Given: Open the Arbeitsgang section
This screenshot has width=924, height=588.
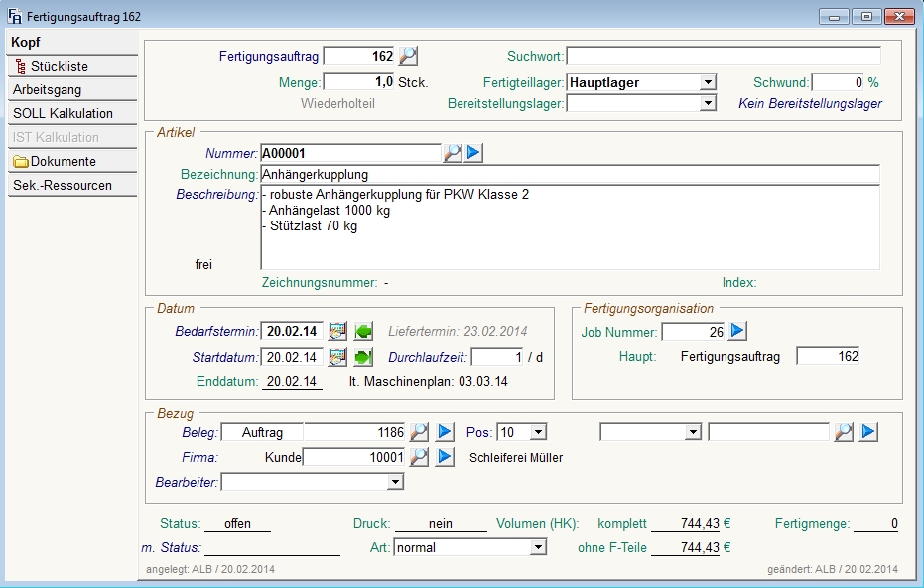Looking at the screenshot, I should (x=48, y=90).
